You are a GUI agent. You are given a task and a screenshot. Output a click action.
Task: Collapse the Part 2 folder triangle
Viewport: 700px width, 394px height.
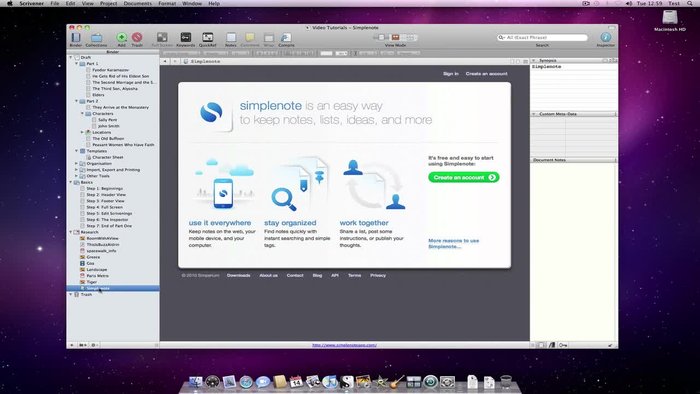(76, 101)
